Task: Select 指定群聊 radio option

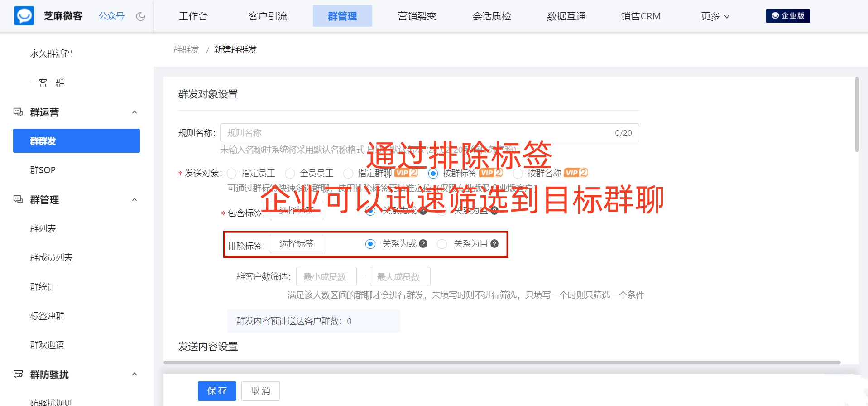Action: (348, 174)
